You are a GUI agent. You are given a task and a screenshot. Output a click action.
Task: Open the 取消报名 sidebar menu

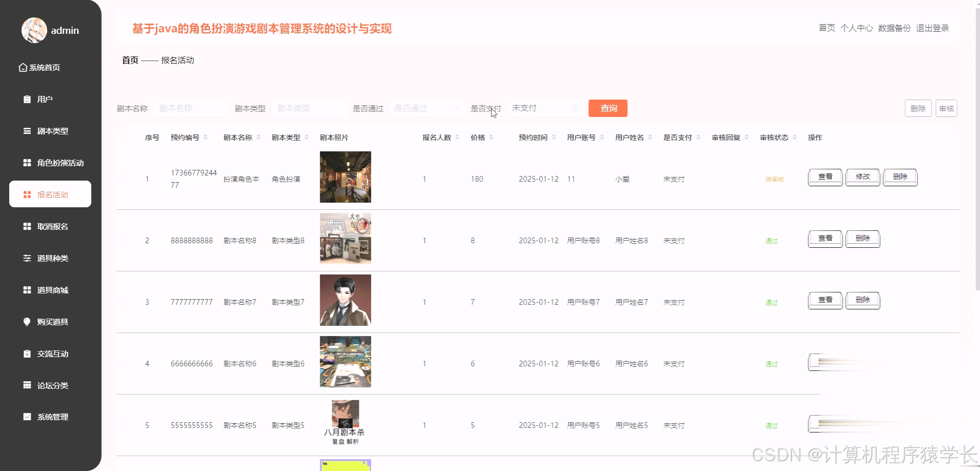point(50,226)
